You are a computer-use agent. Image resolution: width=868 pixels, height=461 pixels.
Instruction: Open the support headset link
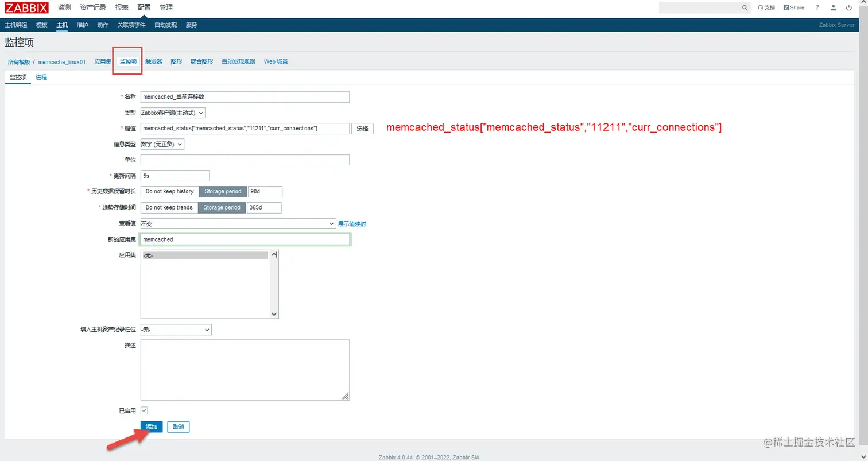coord(766,7)
